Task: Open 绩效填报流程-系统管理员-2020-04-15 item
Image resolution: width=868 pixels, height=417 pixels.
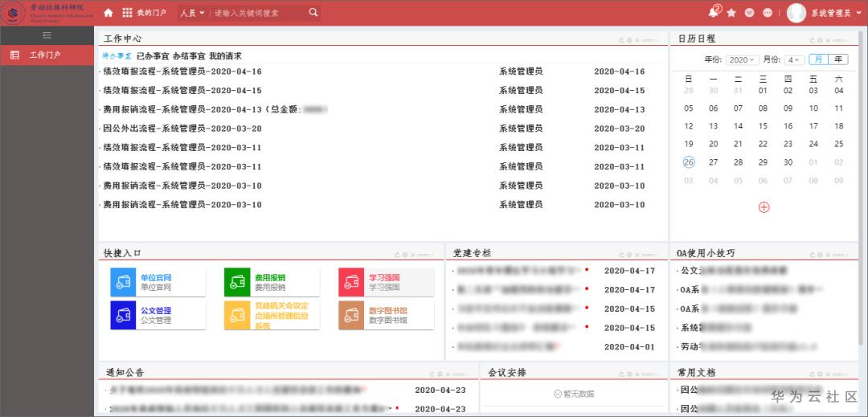Action: pos(182,90)
